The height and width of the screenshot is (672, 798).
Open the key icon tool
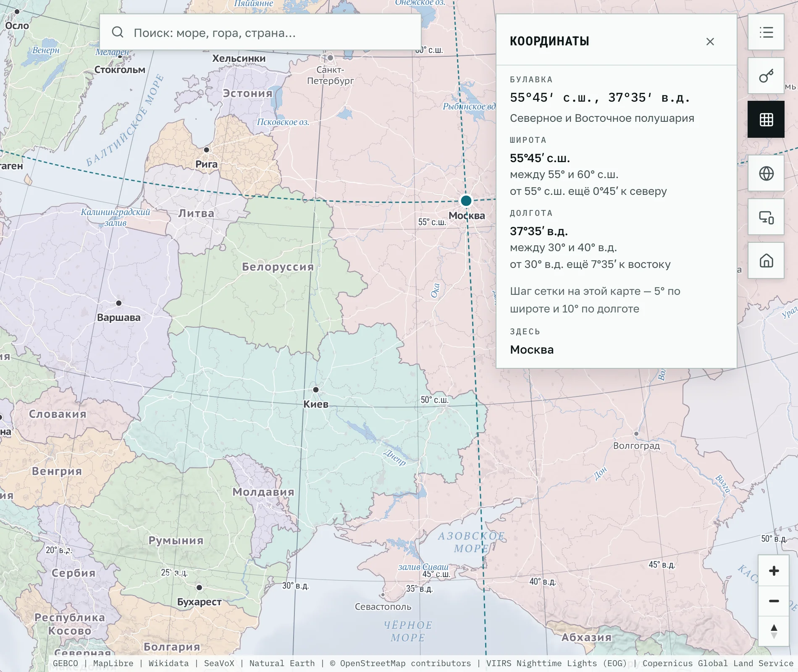click(766, 76)
